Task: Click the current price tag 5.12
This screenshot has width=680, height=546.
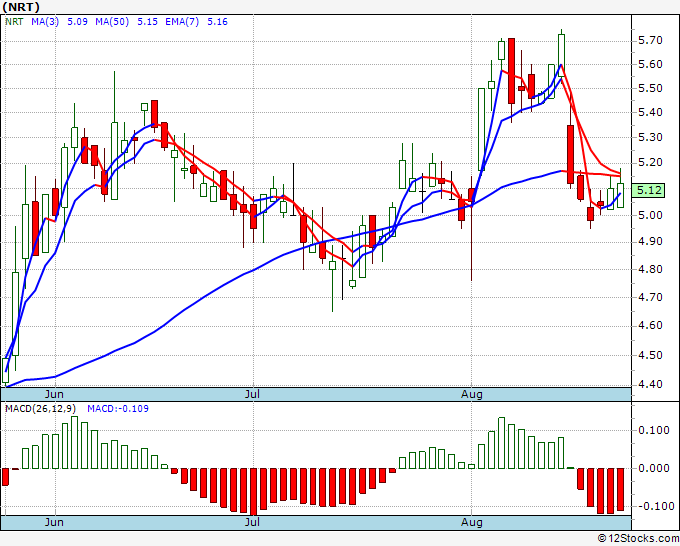Action: coord(648,190)
